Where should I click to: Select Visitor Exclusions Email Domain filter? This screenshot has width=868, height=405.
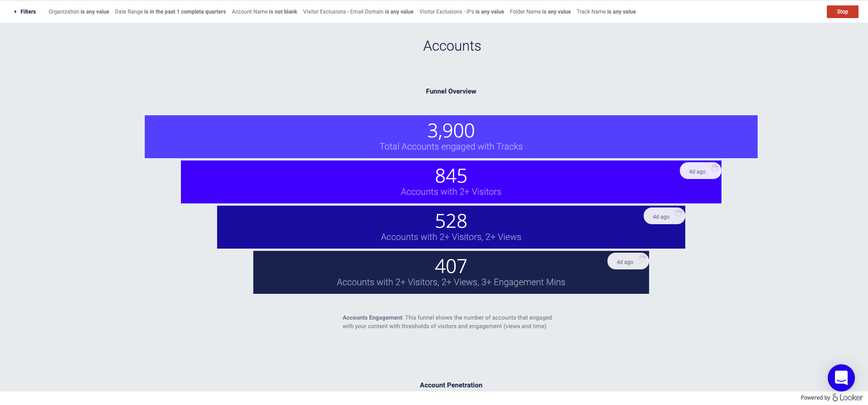(x=358, y=12)
